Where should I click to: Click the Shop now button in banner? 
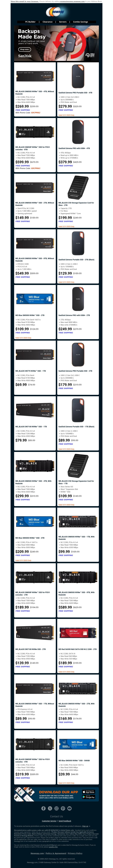25,50
